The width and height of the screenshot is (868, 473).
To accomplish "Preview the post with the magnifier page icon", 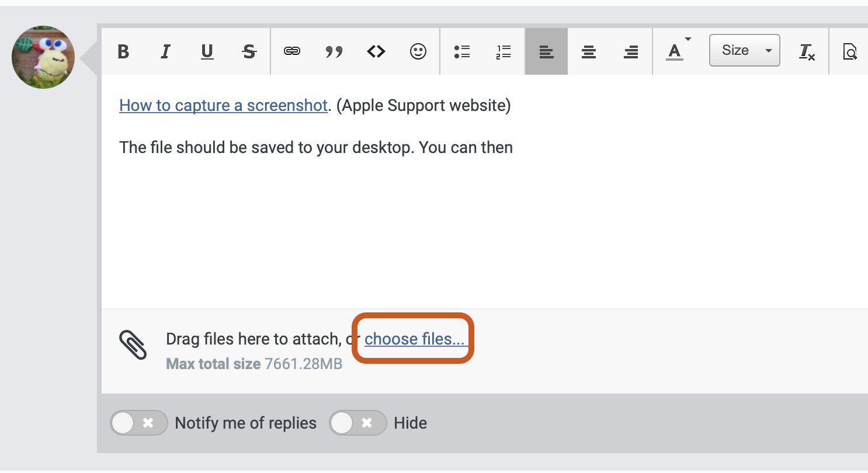I will (x=850, y=51).
